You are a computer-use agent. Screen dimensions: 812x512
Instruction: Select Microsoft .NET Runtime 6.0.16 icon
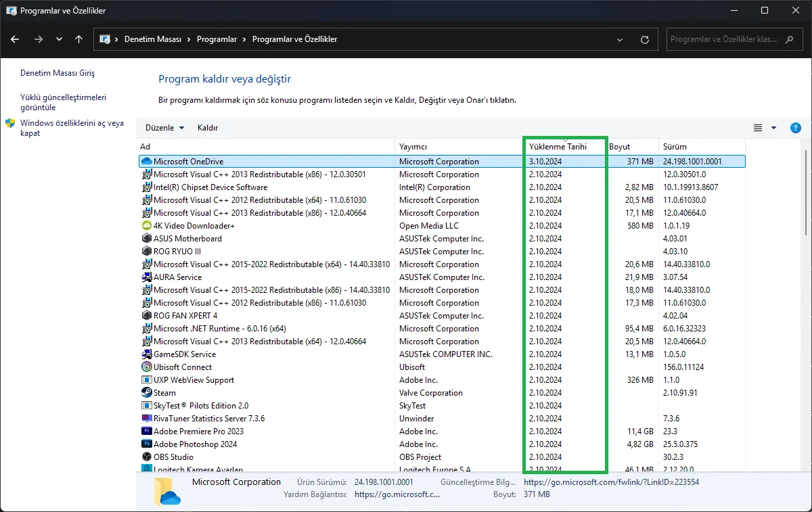tap(147, 329)
